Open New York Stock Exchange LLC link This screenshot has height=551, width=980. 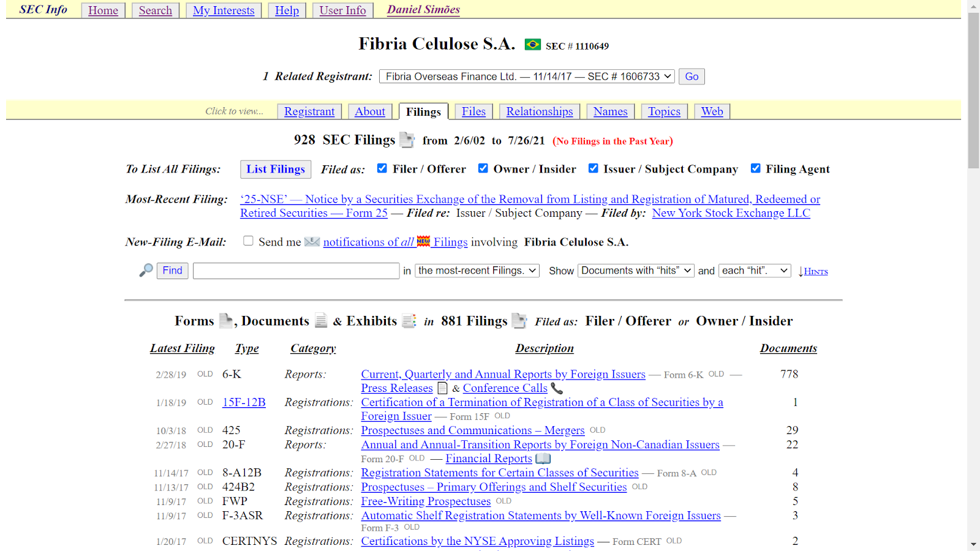click(731, 213)
